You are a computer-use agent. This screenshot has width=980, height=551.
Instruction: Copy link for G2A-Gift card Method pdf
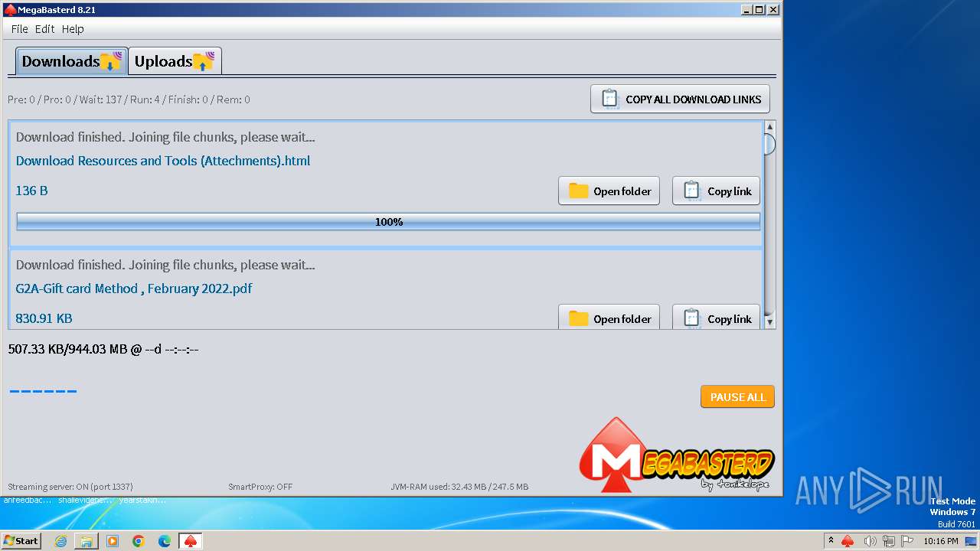(x=716, y=318)
